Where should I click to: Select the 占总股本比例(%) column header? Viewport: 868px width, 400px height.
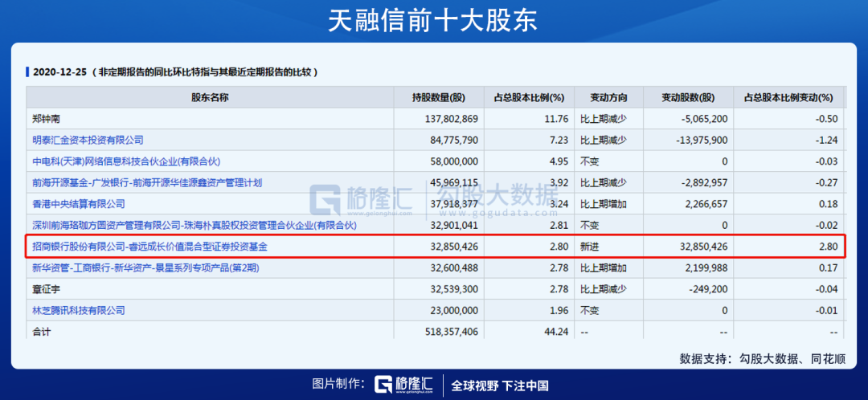[529, 97]
